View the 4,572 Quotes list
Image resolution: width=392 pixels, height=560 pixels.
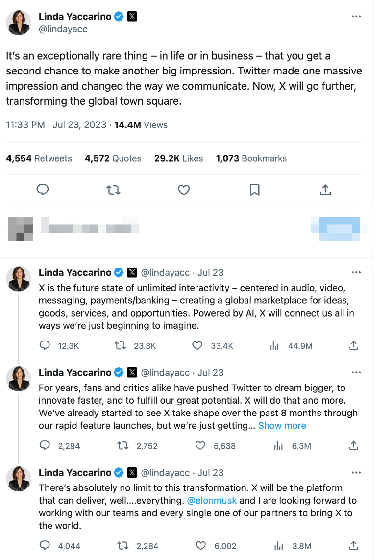tap(113, 159)
